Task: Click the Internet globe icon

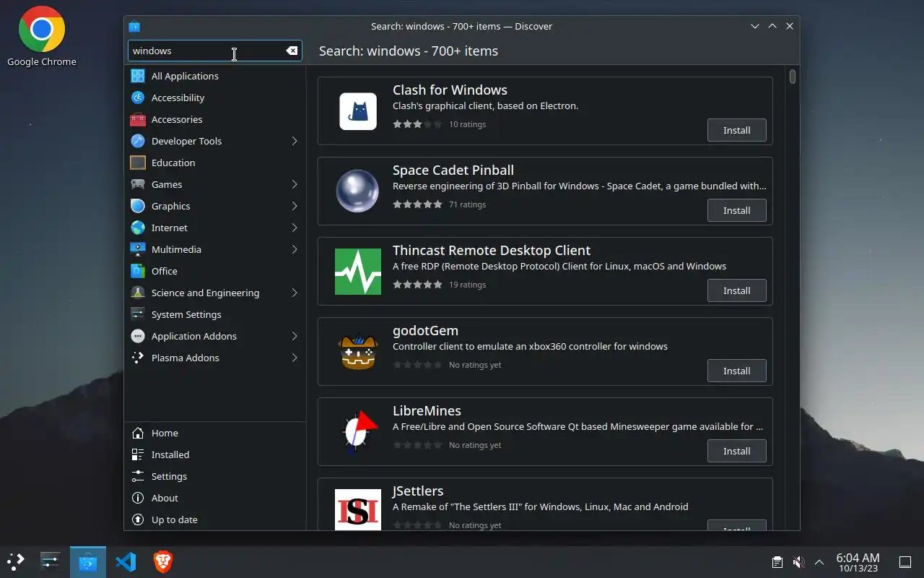Action: click(x=138, y=228)
